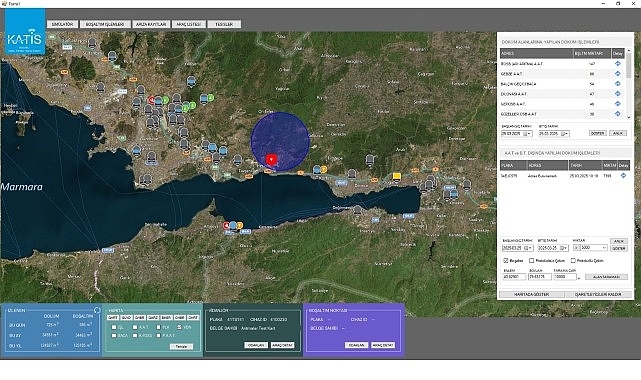641x380 pixels.
Task: Uncheck the first checkbox above enlem field
Action: [506, 260]
